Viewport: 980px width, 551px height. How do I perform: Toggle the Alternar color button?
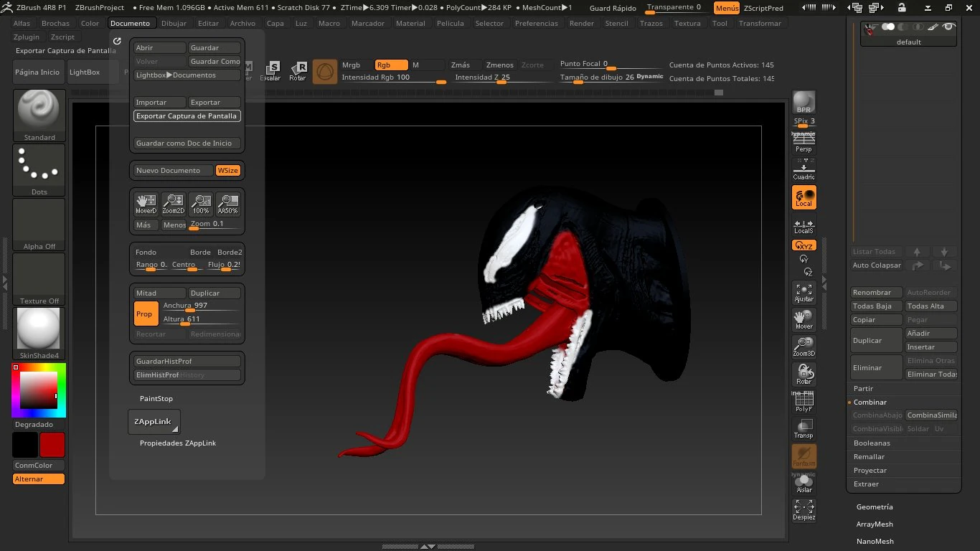pyautogui.click(x=39, y=479)
